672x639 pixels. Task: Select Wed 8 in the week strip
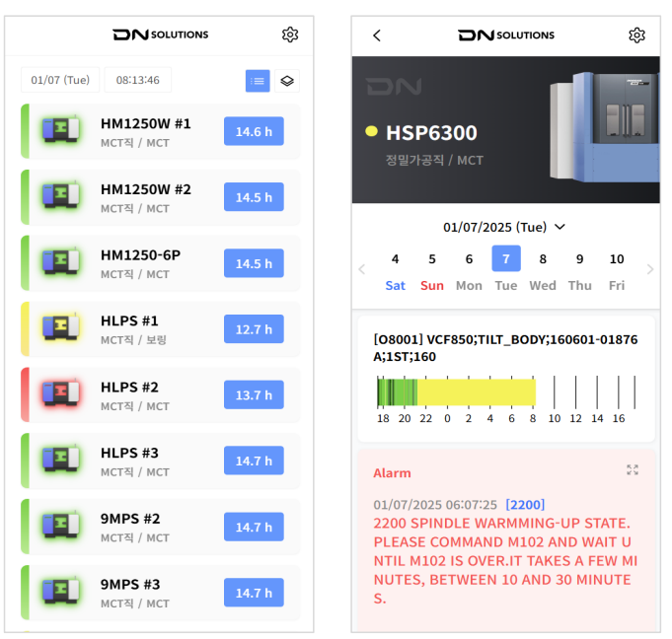[x=542, y=270]
